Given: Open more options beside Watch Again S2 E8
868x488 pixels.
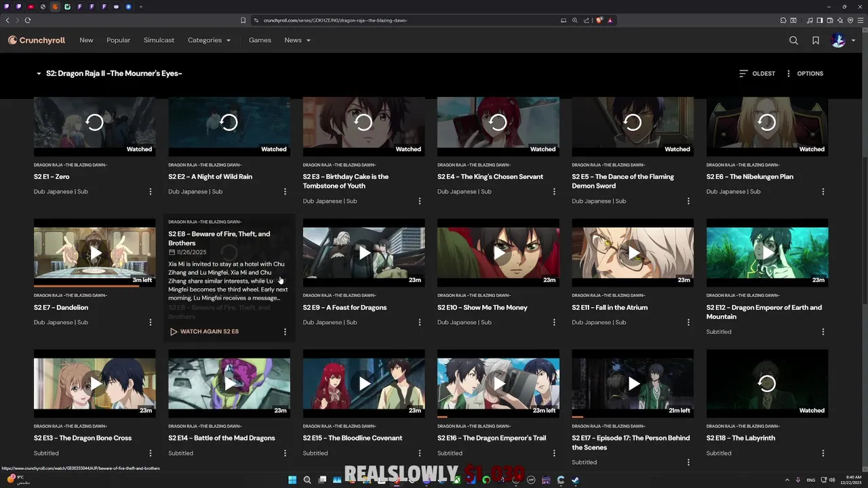Looking at the screenshot, I should (x=285, y=331).
